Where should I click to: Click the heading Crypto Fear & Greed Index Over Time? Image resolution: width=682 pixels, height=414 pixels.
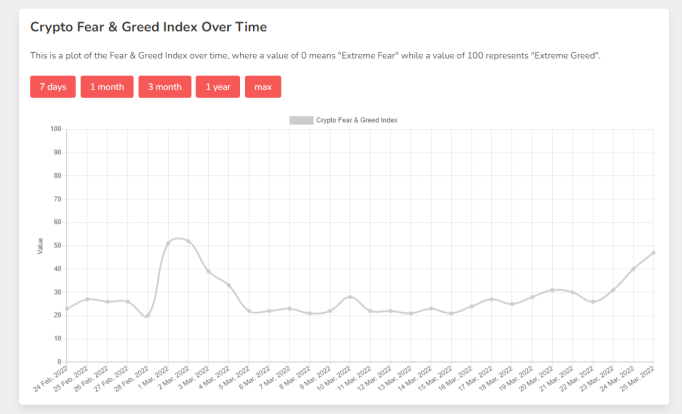pos(148,27)
